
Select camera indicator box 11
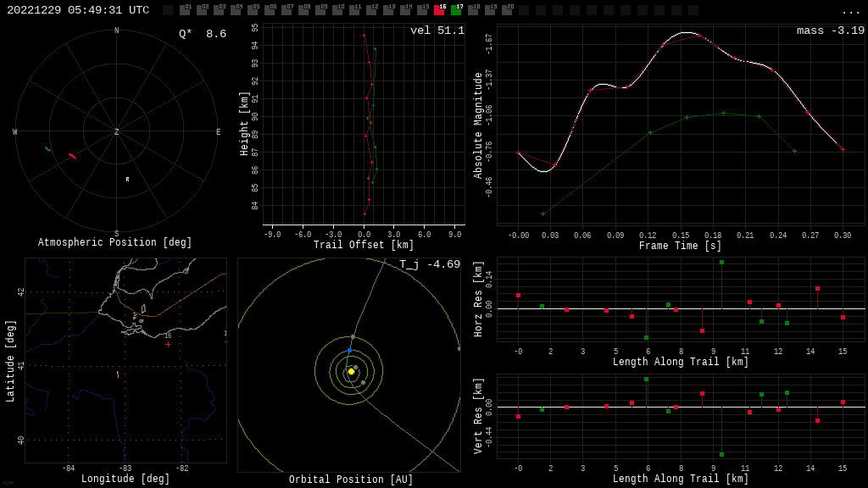pos(354,10)
